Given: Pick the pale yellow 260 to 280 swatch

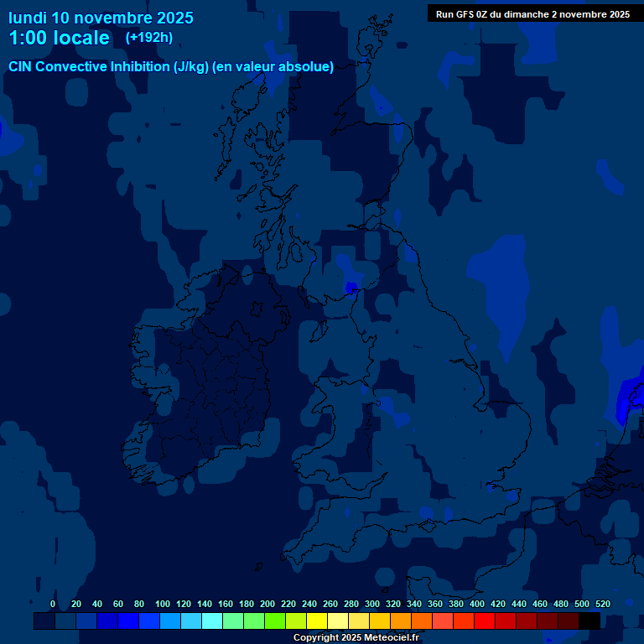Looking at the screenshot, I should click(x=338, y=621).
